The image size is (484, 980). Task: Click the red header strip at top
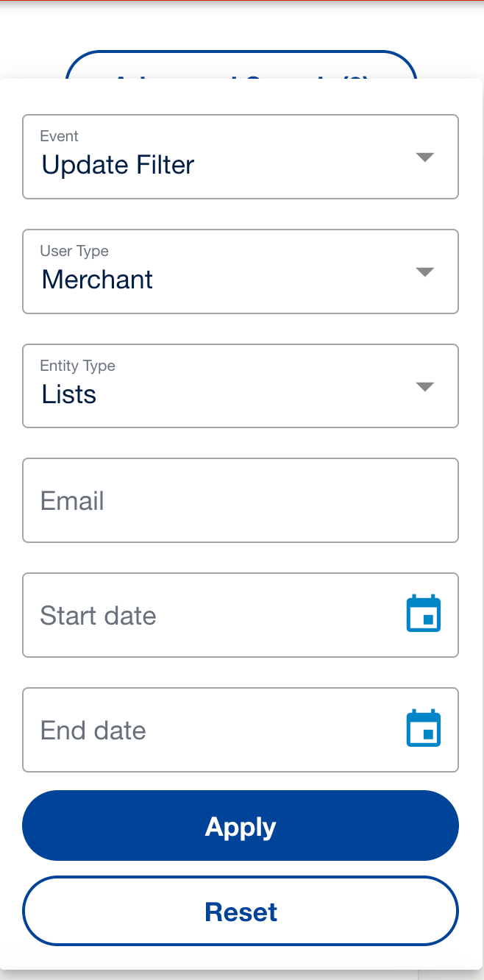pos(241,1)
